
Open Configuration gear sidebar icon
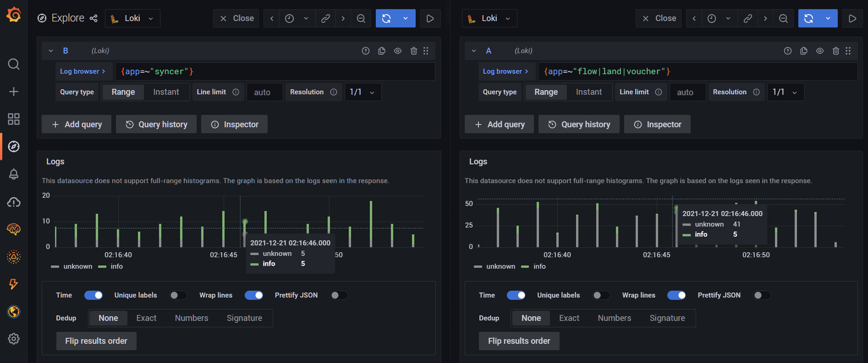tap(14, 339)
